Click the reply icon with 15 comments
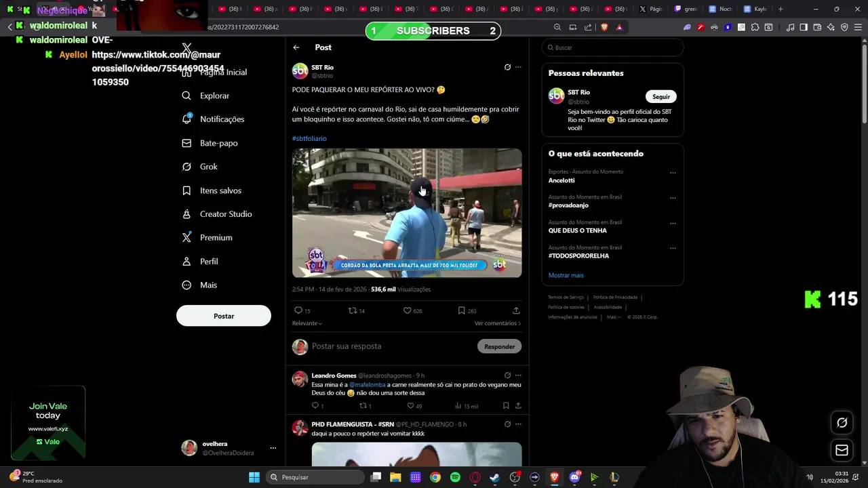The width and height of the screenshot is (868, 488). click(x=302, y=310)
